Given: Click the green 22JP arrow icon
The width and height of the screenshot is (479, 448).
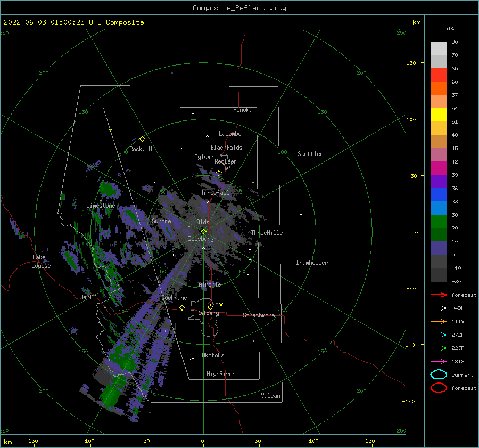Looking at the screenshot, I should tap(439, 348).
